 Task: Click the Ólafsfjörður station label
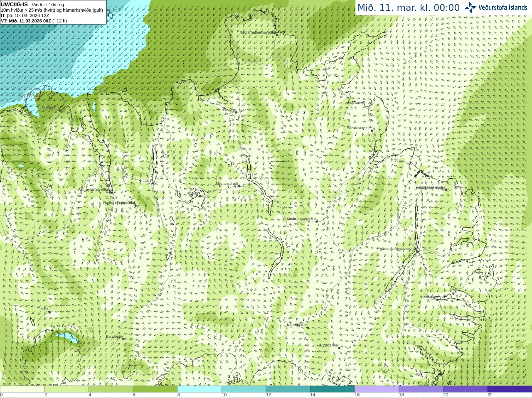[x=49, y=108]
